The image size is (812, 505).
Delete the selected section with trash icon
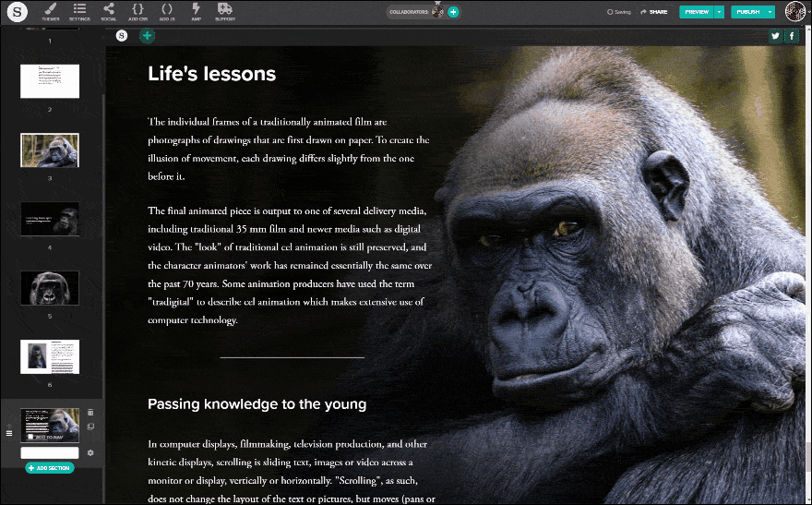click(x=90, y=413)
